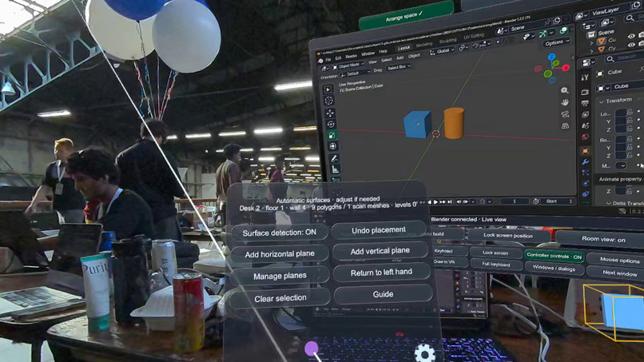
Task: Select the Cursor tool in Blender toolbar
Action: tap(328, 101)
